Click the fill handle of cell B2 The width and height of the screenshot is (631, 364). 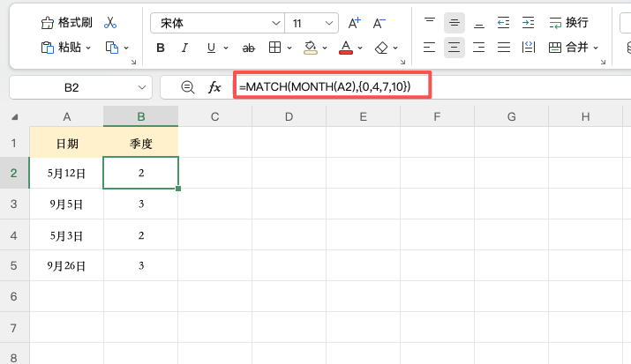[178, 189]
